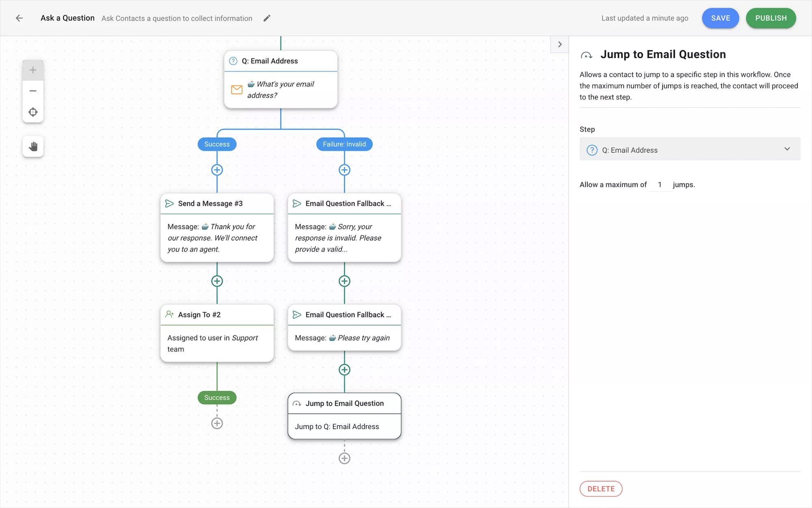Viewport: 812px width, 508px height.
Task: Click the Assign To #2 node icon
Action: (170, 314)
